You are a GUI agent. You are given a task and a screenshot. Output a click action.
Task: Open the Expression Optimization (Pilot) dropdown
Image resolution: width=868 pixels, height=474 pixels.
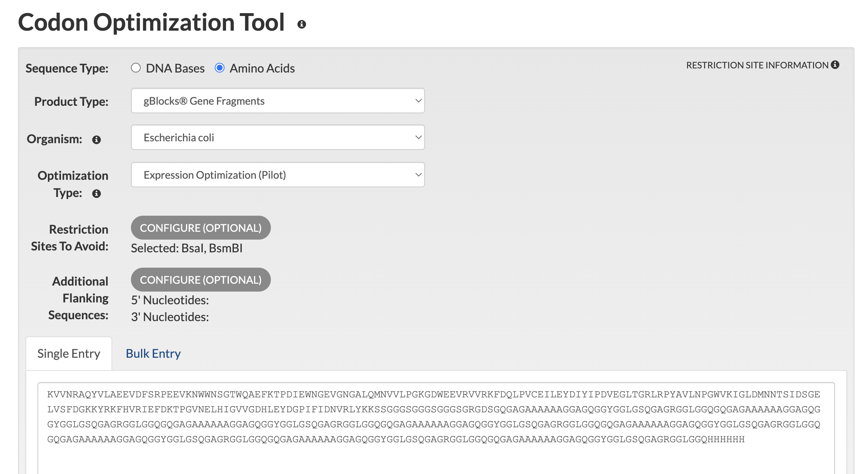tap(278, 175)
